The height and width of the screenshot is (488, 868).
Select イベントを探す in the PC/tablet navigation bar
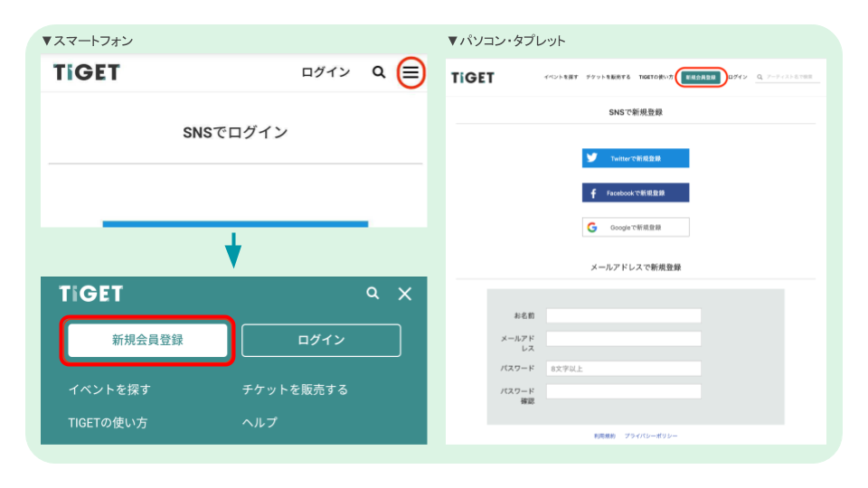561,77
